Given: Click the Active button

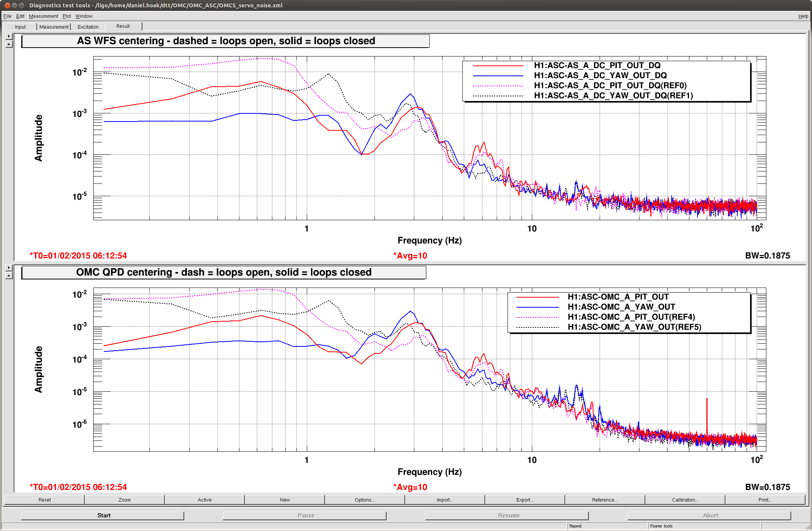Looking at the screenshot, I should pos(205,500).
